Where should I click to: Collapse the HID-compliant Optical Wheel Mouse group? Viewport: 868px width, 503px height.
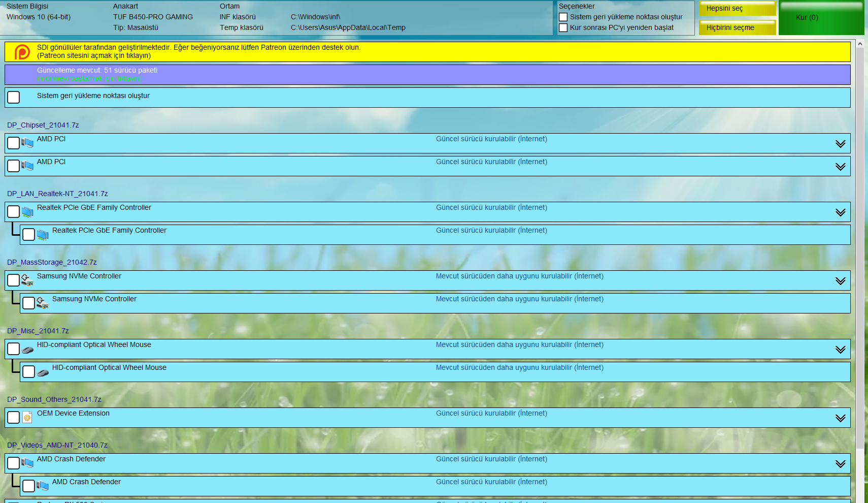pyautogui.click(x=841, y=350)
